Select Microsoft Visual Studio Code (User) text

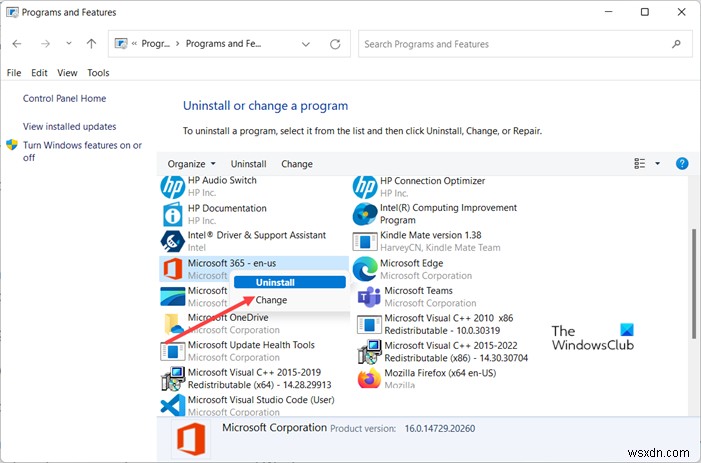tap(261, 400)
